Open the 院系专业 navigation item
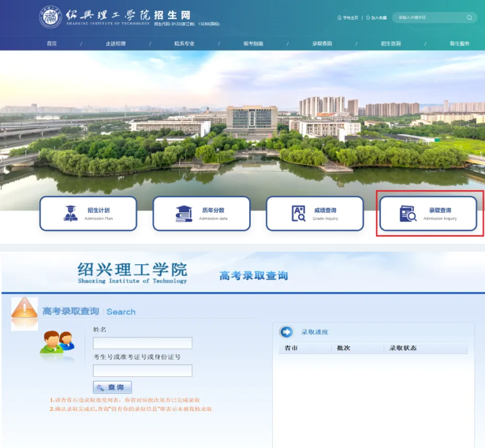 [185, 43]
